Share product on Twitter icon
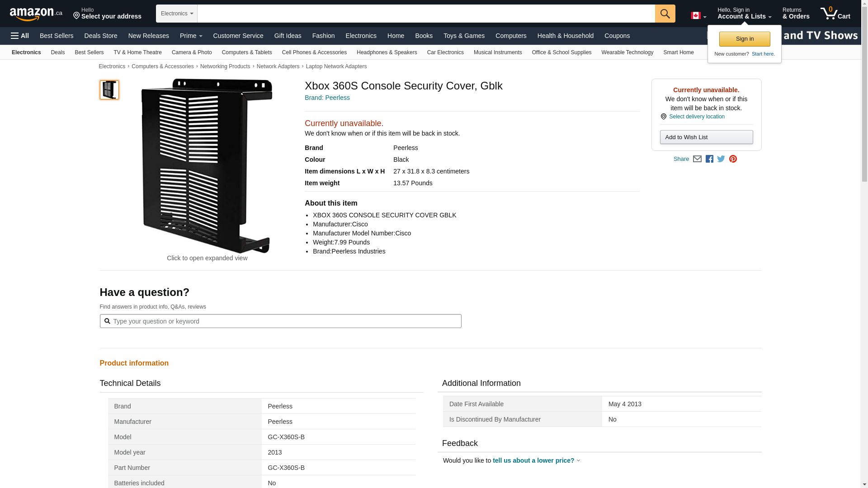Screen dimensions: 868x488 tap(721, 159)
